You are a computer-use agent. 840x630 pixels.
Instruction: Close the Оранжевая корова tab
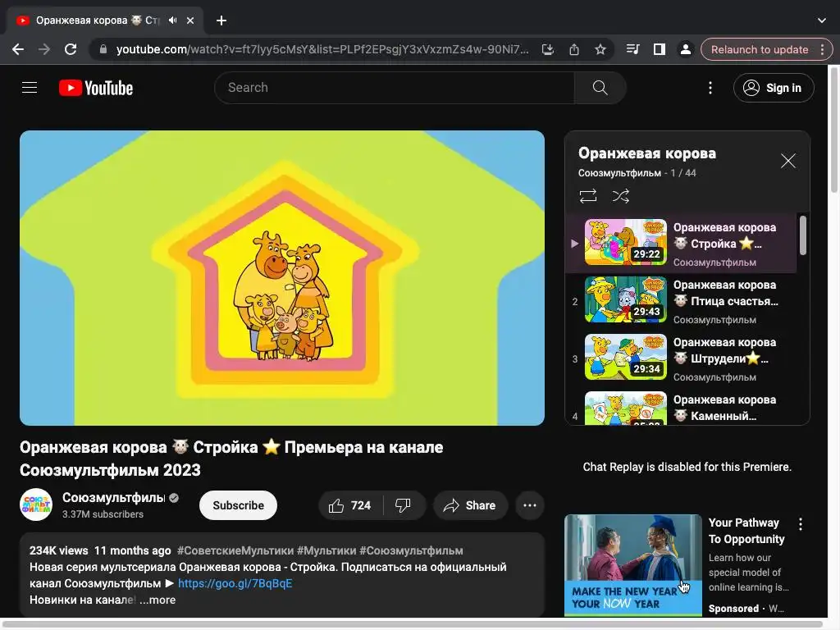(190, 21)
